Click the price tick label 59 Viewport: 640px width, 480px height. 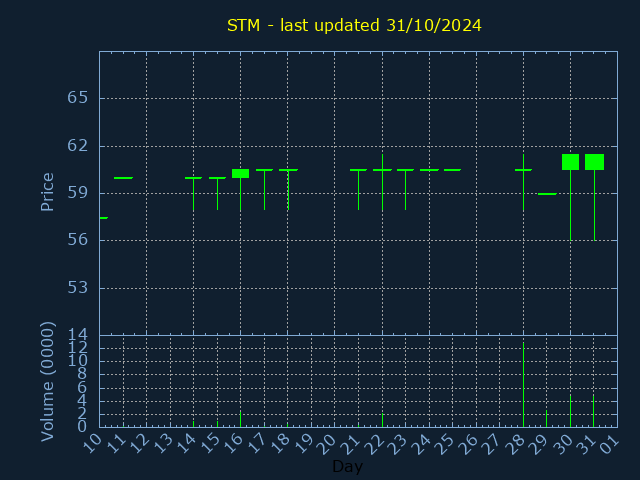tap(78, 193)
